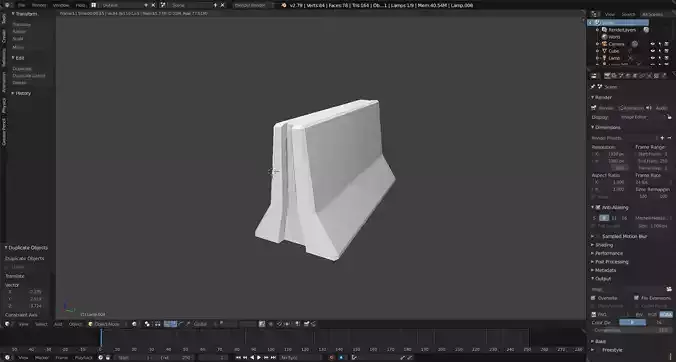Open the Global orientation dropdown
This screenshot has width=676, height=362.
[x=204, y=324]
